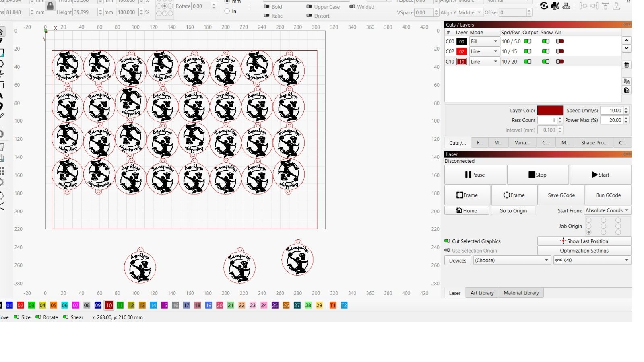
Task: Click the Rotate value input field
Action: (201, 6)
